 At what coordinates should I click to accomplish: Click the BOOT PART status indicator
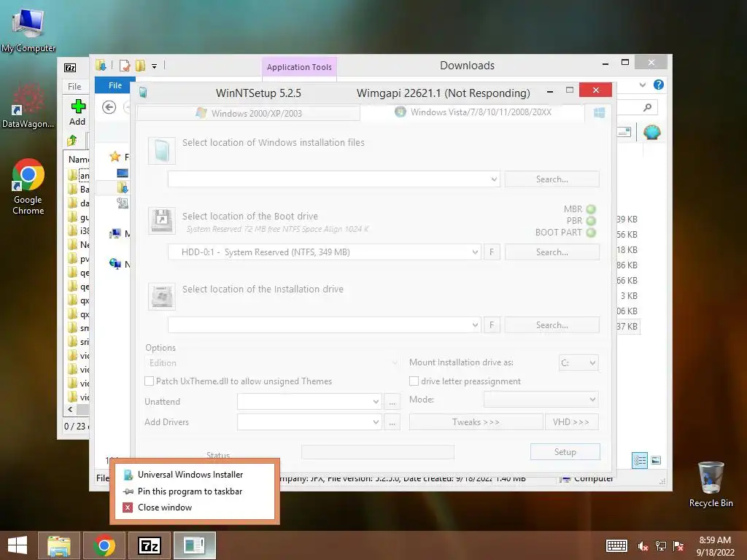click(x=591, y=233)
